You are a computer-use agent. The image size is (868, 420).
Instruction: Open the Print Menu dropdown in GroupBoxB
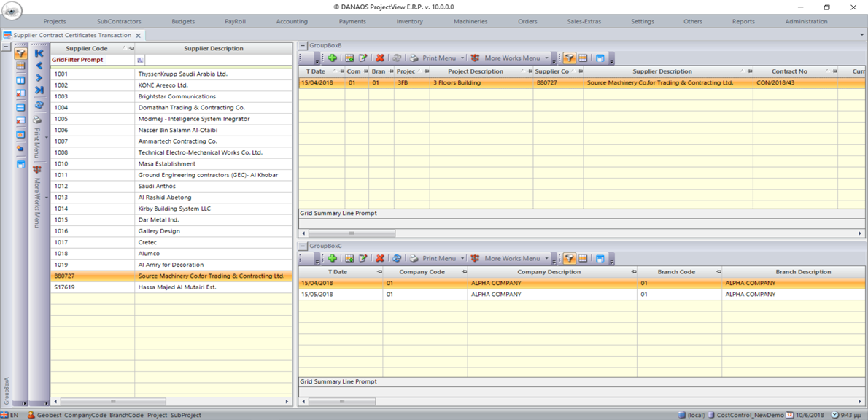462,58
